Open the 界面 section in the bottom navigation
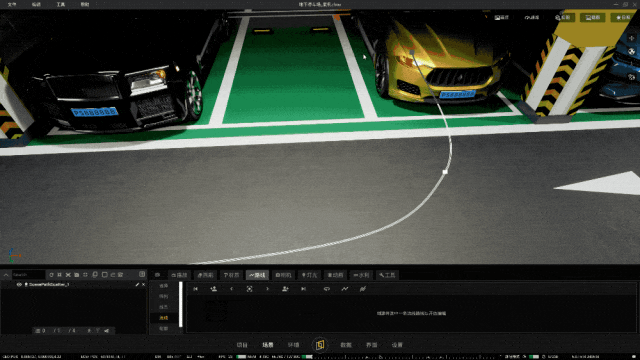640x360 pixels. [372, 345]
